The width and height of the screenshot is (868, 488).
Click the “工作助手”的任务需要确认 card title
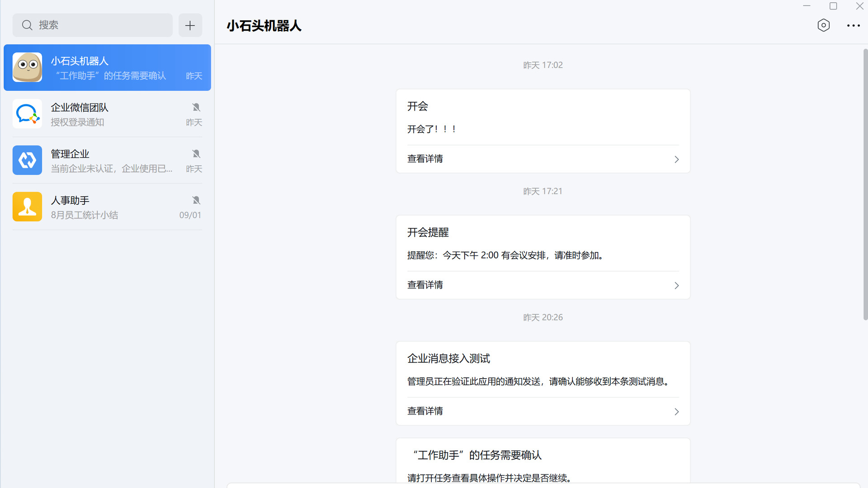476,455
